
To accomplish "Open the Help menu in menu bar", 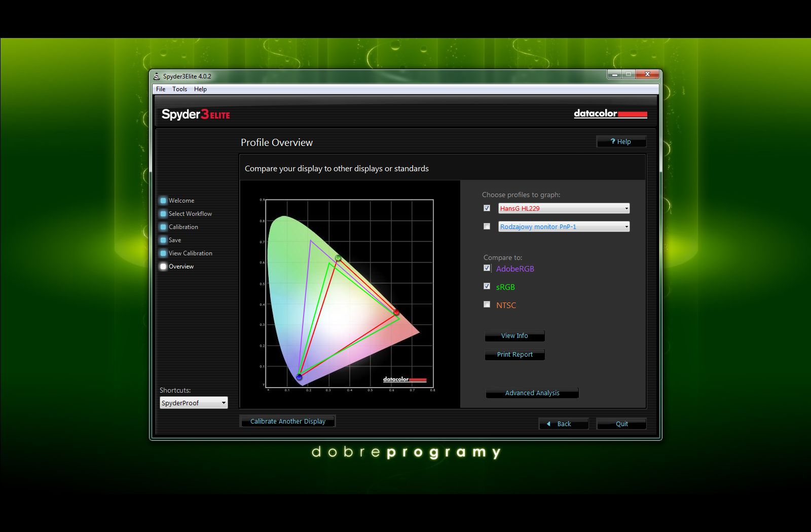I will tap(200, 89).
